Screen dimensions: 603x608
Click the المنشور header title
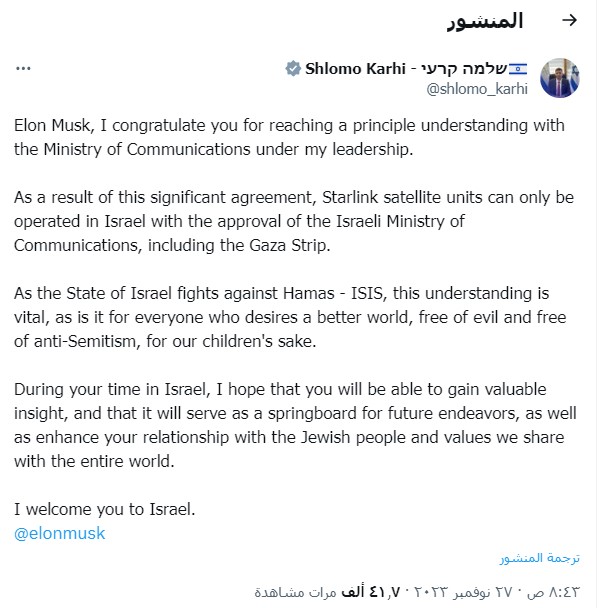[x=485, y=21]
